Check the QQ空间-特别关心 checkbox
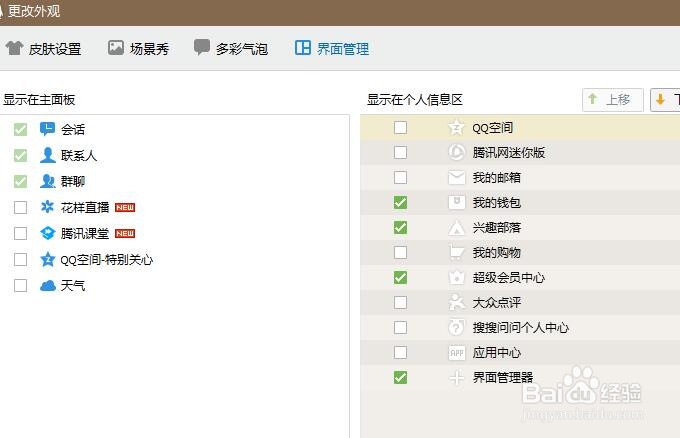Viewport: 680px width, 438px height. [20, 259]
